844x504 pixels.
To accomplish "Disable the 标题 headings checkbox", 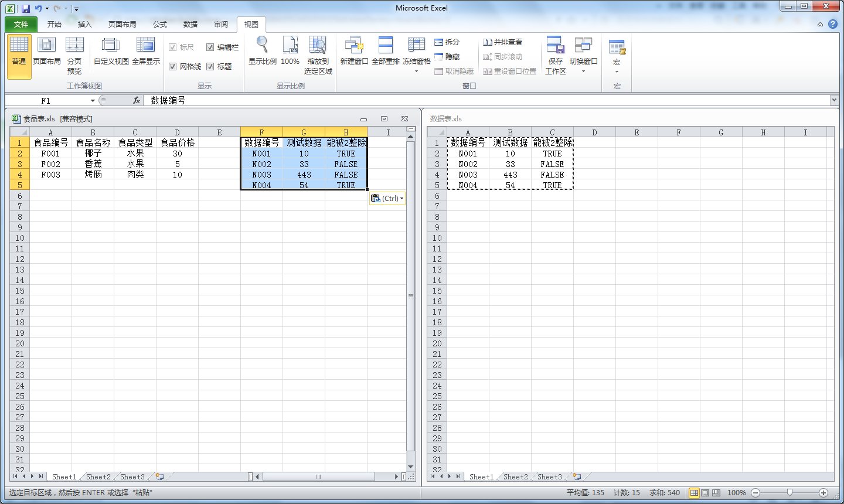I will 210,67.
